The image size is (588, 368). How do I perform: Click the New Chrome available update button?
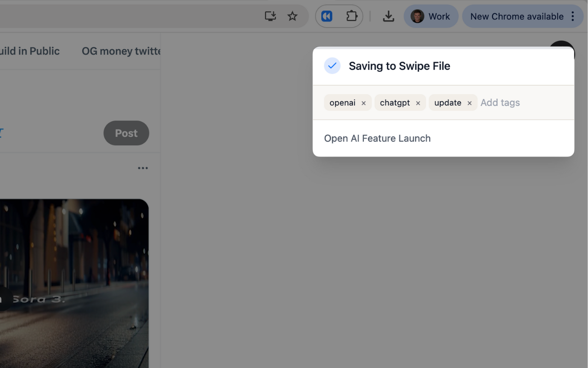tap(517, 16)
